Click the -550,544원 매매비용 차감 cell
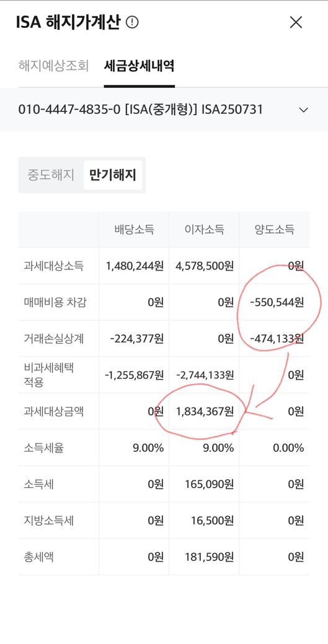328x644 pixels. [x=277, y=302]
